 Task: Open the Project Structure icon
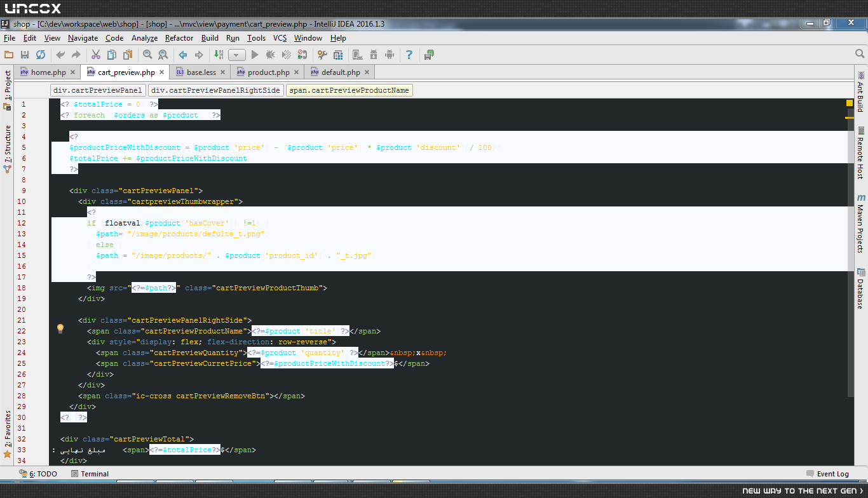tap(338, 55)
